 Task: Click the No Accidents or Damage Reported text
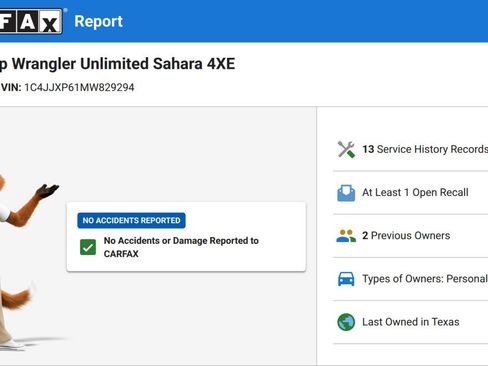point(181,247)
